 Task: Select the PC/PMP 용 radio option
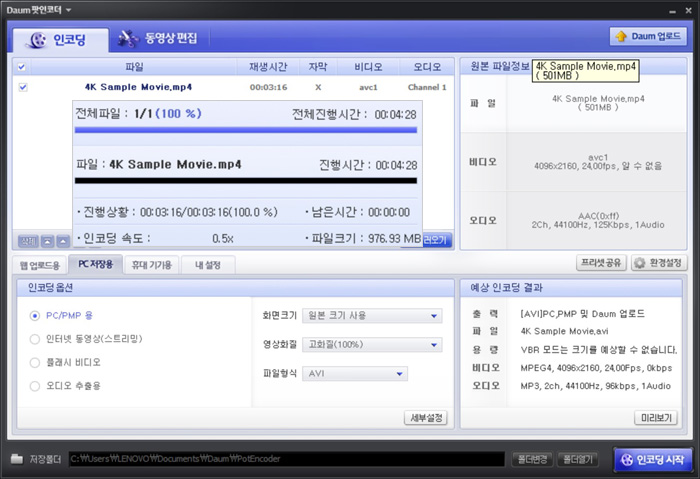click(x=35, y=316)
